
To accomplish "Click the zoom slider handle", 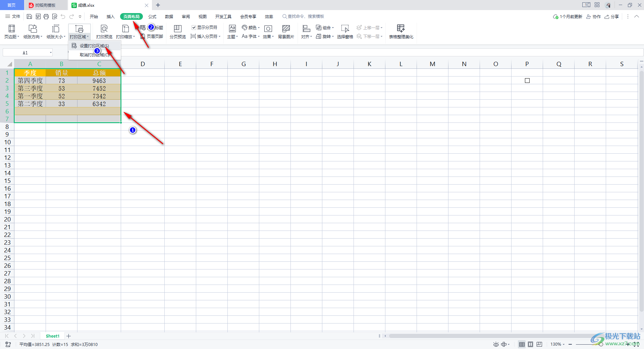I will click(x=601, y=344).
